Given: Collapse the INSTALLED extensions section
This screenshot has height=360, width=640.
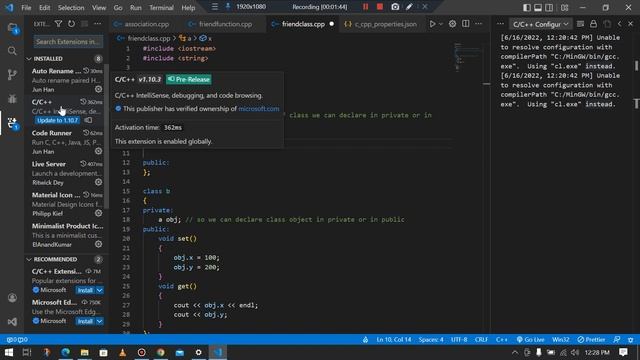Looking at the screenshot, I should point(29,59).
